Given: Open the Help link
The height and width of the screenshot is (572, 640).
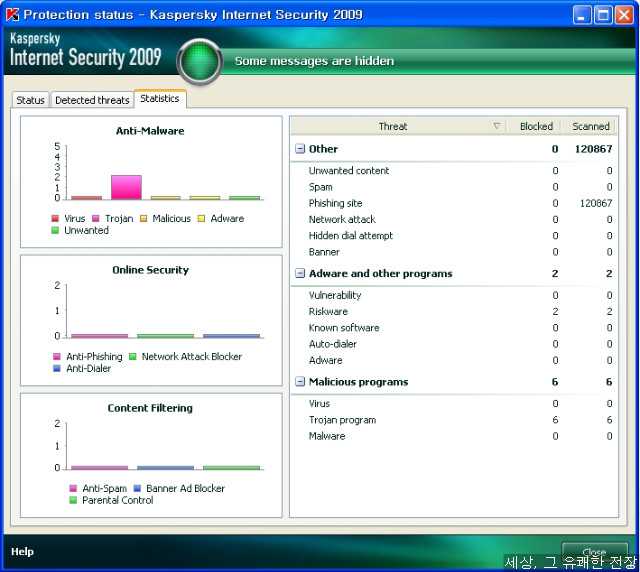Looking at the screenshot, I should 22,552.
